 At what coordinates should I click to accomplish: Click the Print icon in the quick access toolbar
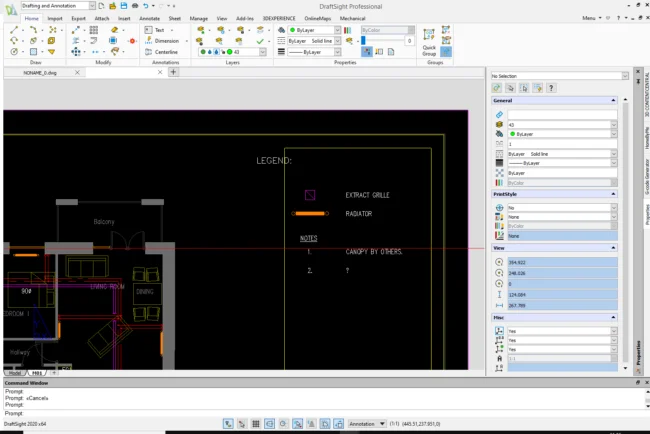[x=133, y=6]
